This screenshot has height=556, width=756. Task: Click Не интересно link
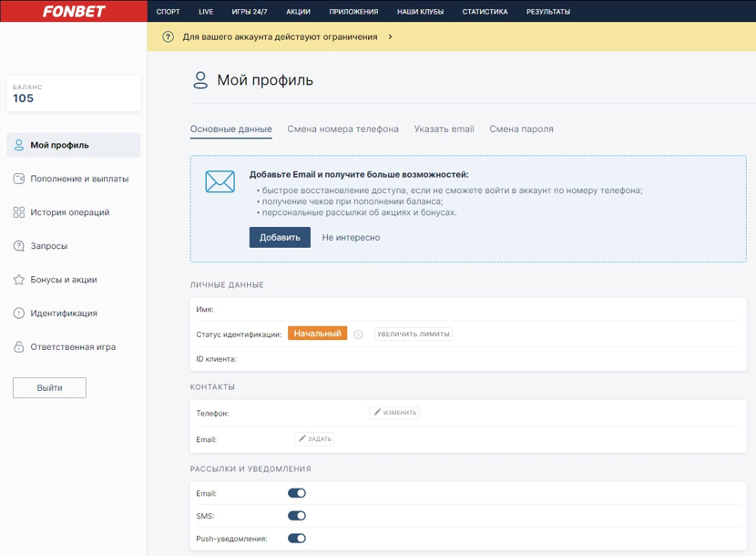pos(351,237)
